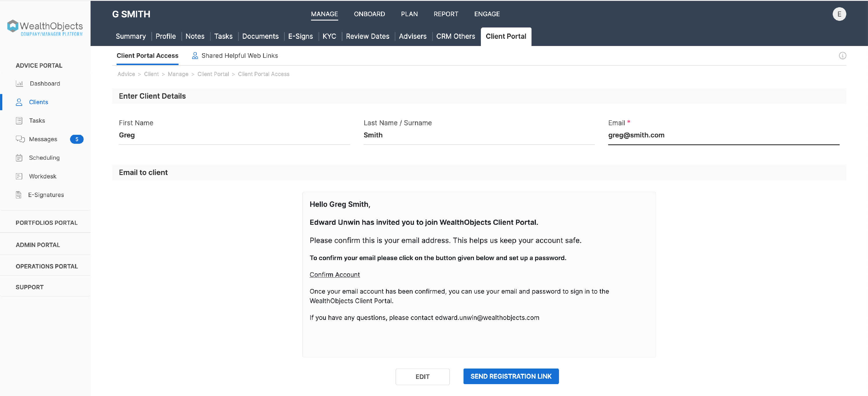Click the Client breadcrumb link
The width and height of the screenshot is (868, 396).
click(151, 74)
